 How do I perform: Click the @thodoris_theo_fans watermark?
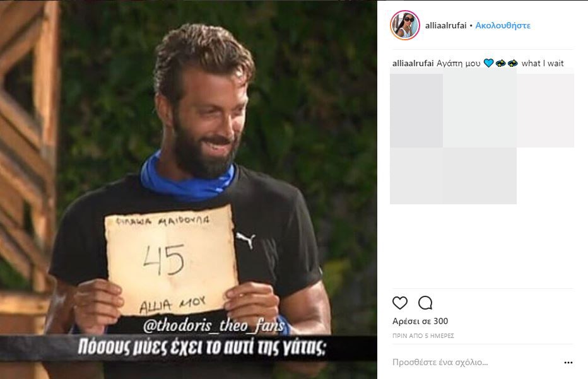click(214, 325)
